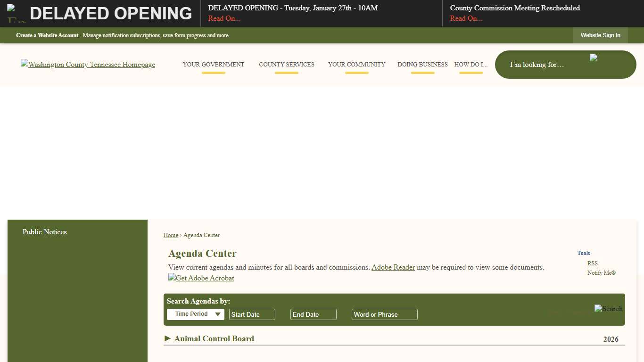Open the RSS feed under Tools
This screenshot has height=362, width=644.
click(x=592, y=263)
